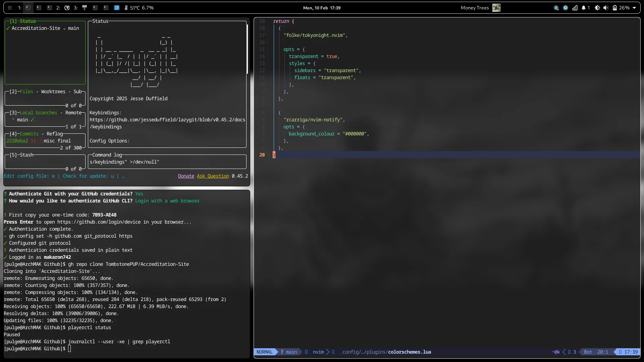
Task: Open the application grid launcher icon
Action: coord(10,8)
